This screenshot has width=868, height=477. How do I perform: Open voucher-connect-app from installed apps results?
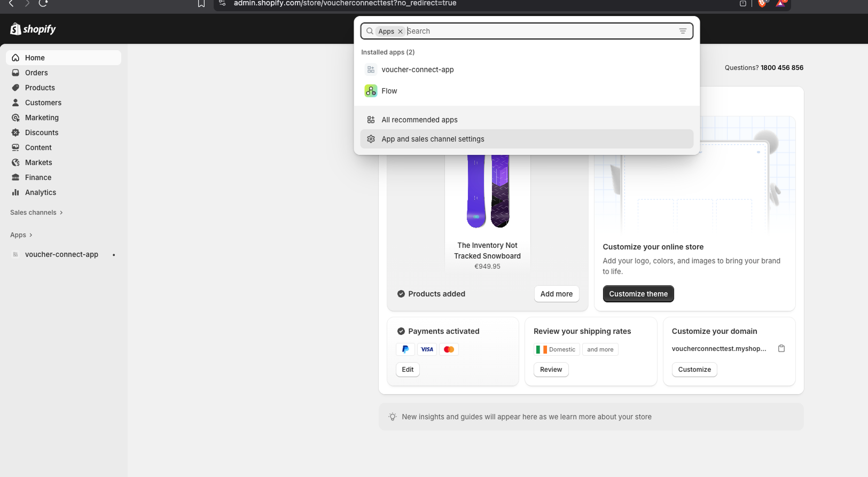[x=417, y=69]
